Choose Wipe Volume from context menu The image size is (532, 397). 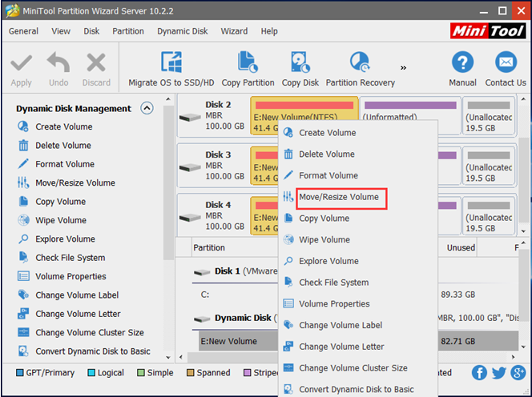[x=358, y=239]
